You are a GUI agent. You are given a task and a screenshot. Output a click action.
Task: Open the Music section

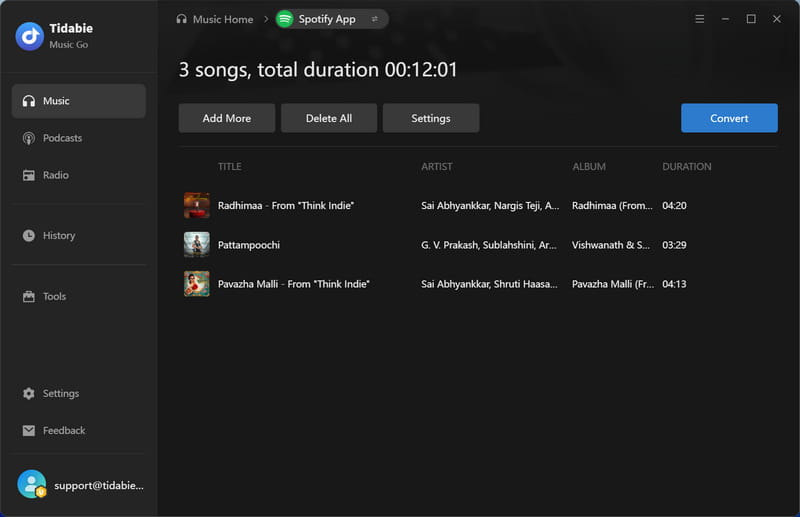pos(79,101)
